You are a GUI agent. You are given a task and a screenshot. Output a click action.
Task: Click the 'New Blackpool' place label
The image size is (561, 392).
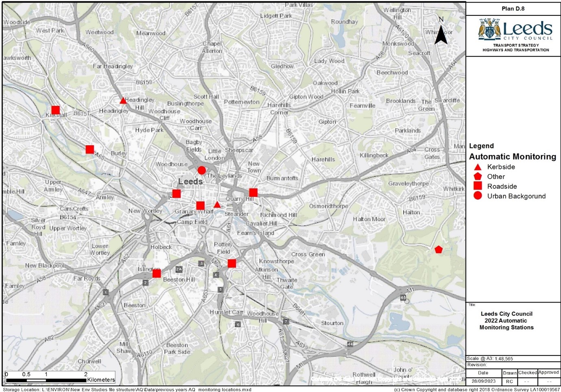(x=45, y=266)
